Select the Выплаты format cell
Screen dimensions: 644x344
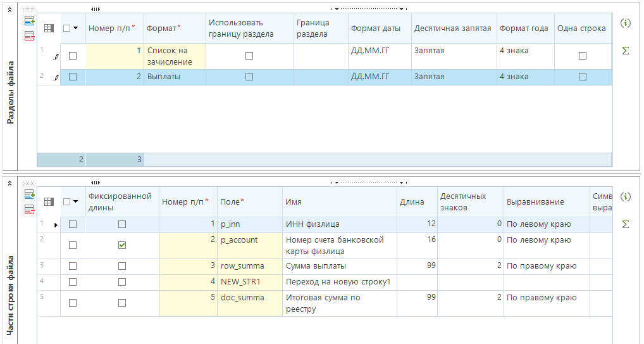tap(174, 77)
